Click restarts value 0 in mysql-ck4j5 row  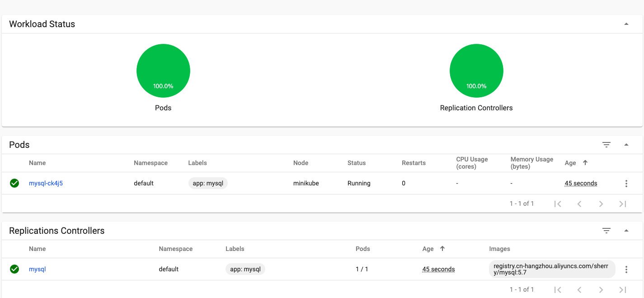[x=404, y=183]
